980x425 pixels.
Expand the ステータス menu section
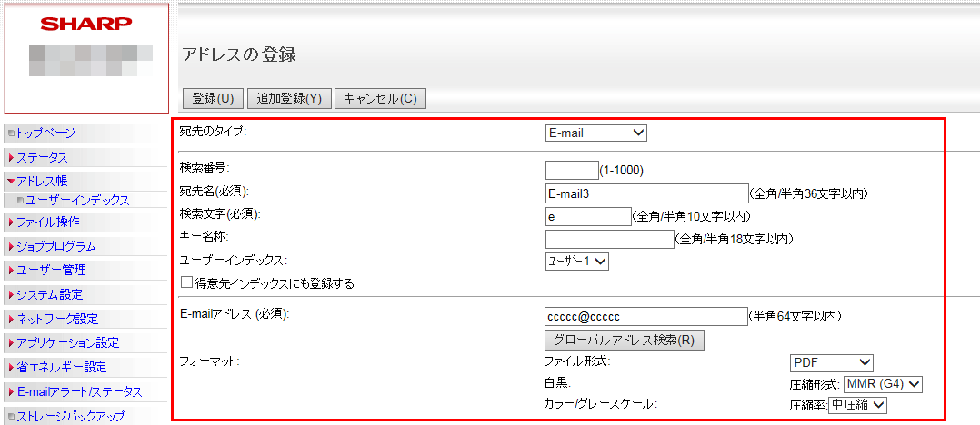pyautogui.click(x=42, y=158)
